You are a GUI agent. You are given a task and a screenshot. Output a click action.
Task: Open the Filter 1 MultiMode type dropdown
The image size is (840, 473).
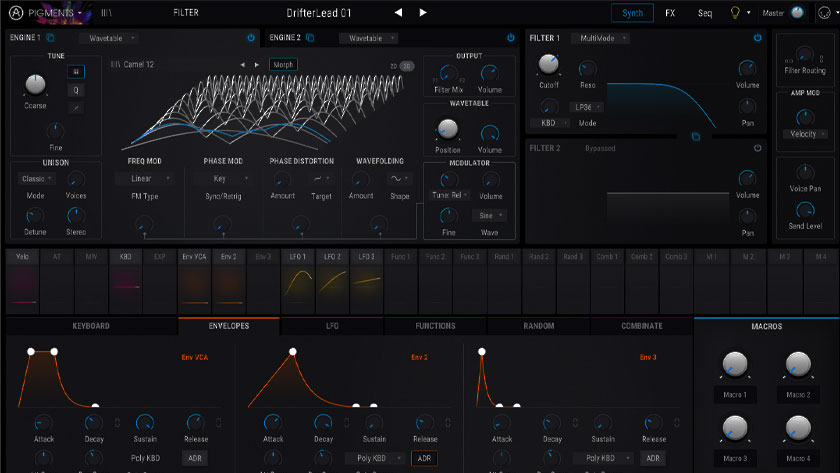tap(600, 38)
